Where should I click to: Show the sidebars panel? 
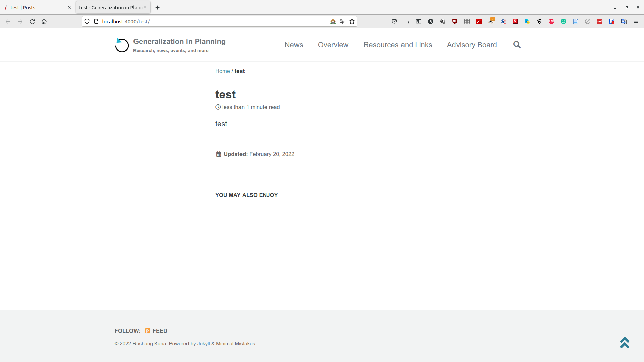tap(419, 21)
